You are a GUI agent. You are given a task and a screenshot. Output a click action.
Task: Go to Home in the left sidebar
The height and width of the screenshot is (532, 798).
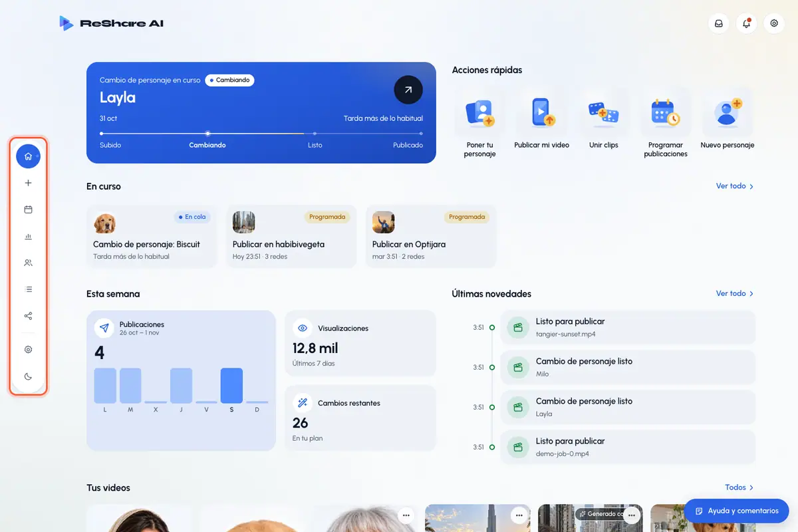point(28,157)
